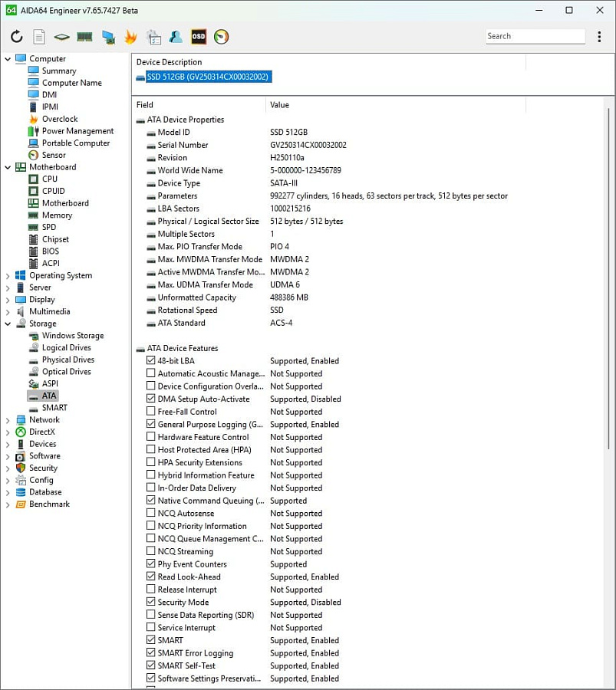Toggle the Security Mode checkbox
The height and width of the screenshot is (690, 616).
click(x=150, y=602)
